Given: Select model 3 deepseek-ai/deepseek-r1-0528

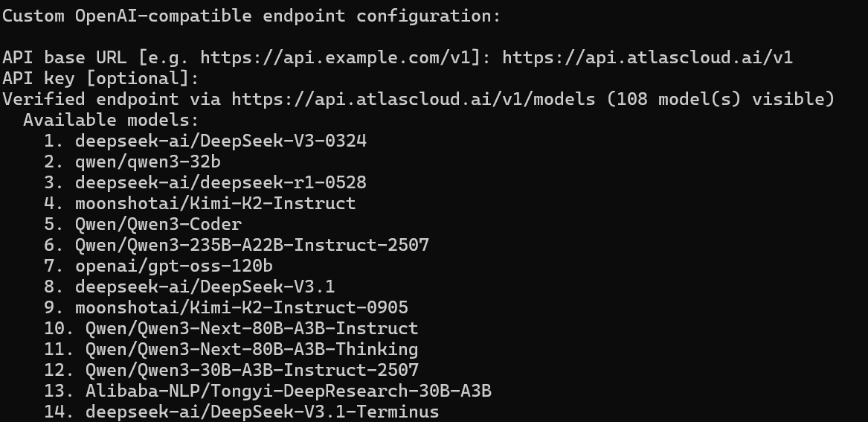Looking at the screenshot, I should click(220, 182).
